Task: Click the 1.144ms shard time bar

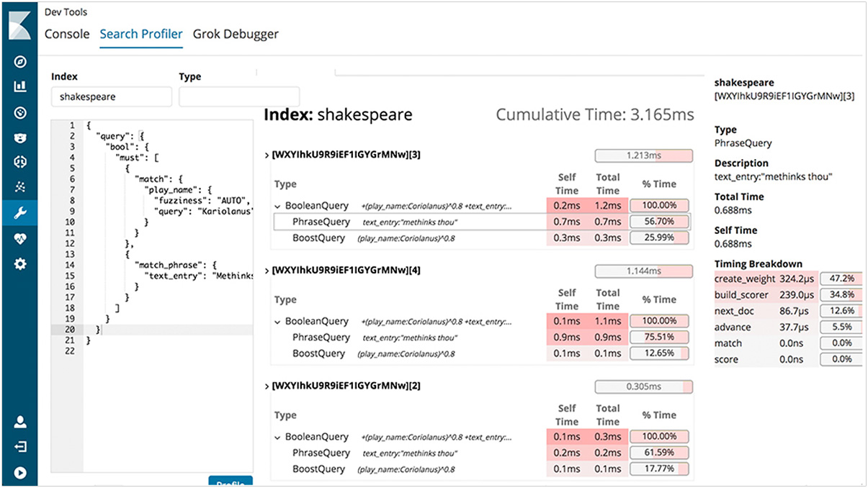Action: click(643, 271)
